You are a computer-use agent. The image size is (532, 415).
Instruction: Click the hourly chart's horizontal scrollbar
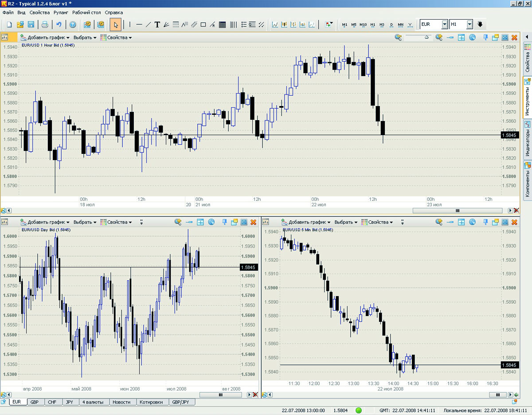tap(458, 211)
